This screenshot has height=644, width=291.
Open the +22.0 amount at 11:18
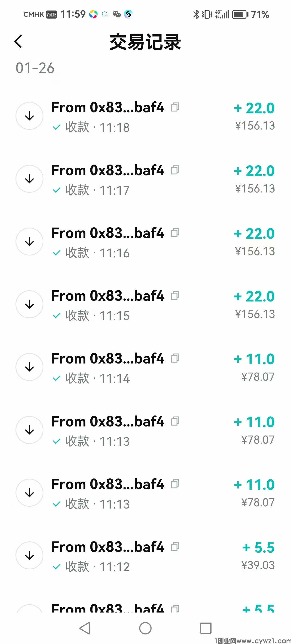(x=255, y=109)
